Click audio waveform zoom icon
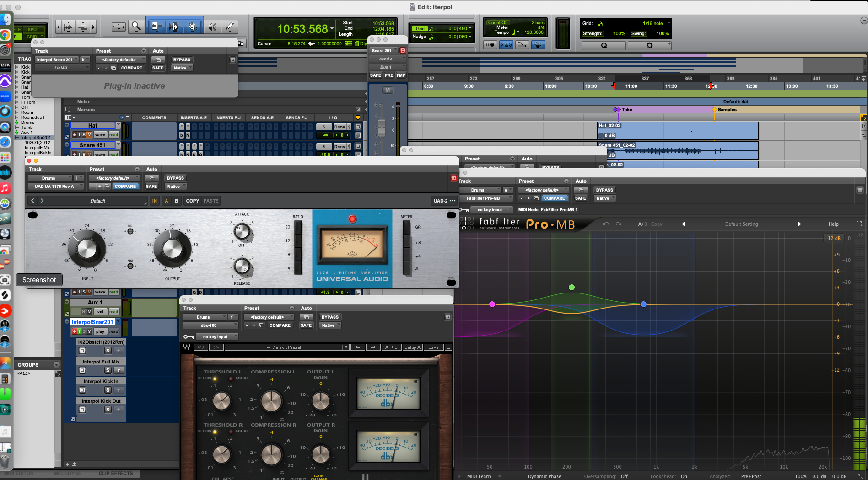 (x=69, y=27)
